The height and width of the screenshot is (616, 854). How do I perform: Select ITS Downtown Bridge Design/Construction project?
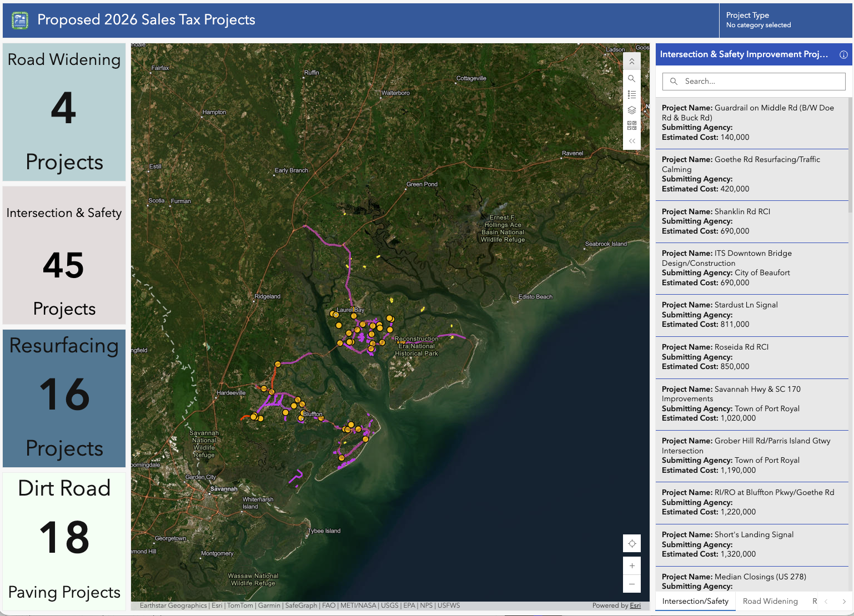pyautogui.click(x=752, y=268)
